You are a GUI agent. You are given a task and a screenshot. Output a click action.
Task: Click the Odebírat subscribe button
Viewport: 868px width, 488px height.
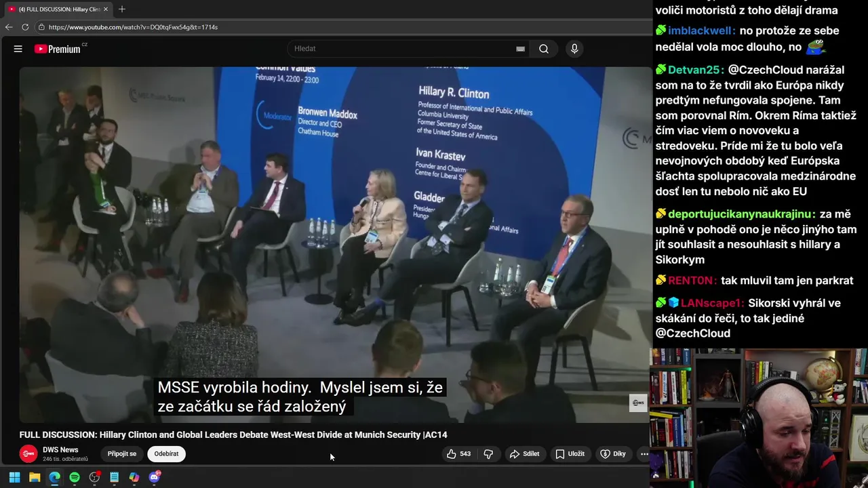click(166, 454)
